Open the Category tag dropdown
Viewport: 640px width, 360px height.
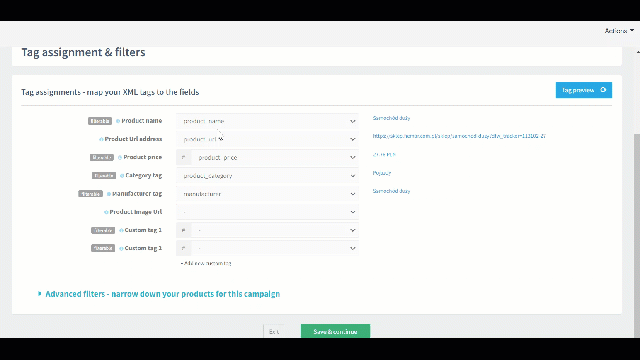267,176
